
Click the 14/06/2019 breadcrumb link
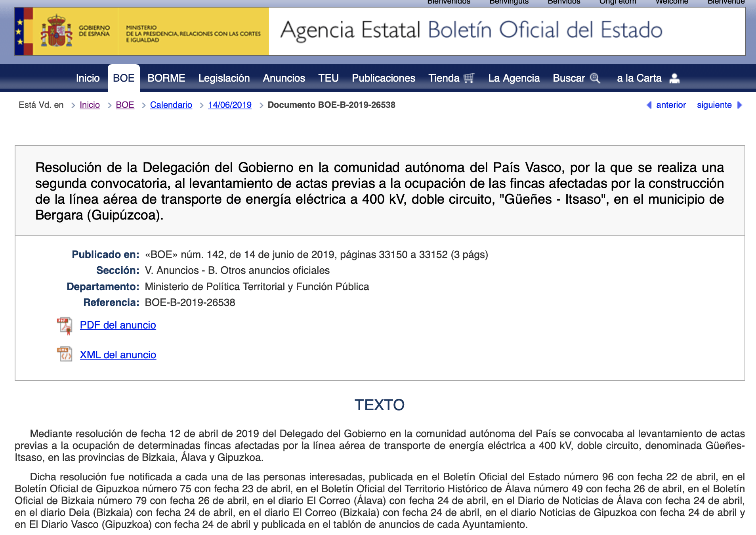coord(230,105)
